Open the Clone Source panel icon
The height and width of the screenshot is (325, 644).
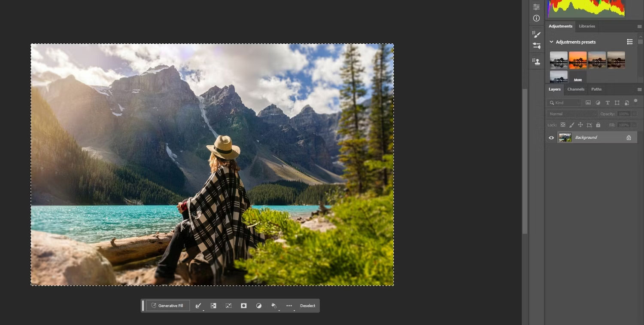pos(536,61)
